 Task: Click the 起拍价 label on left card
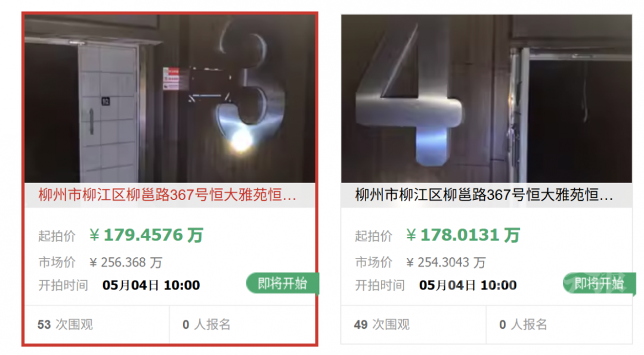pos(57,236)
